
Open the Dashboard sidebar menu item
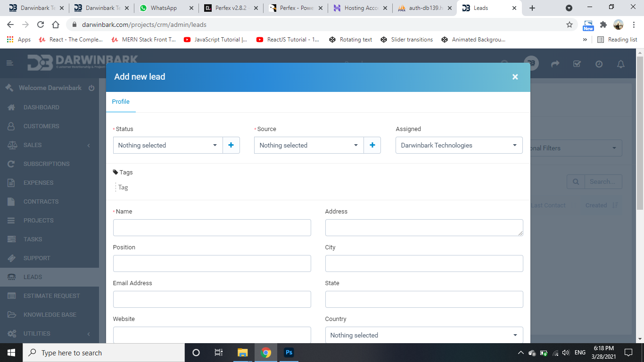(x=41, y=107)
